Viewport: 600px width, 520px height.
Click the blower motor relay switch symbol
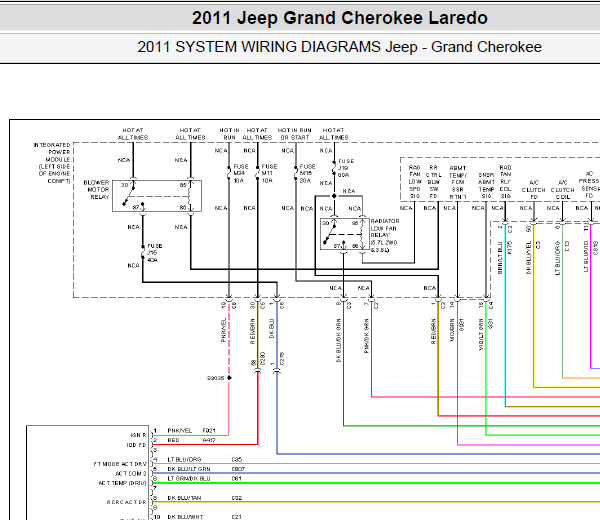click(157, 196)
